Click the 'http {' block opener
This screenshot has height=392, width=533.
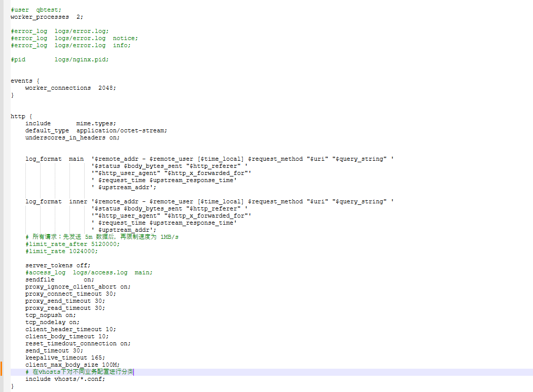pos(21,116)
